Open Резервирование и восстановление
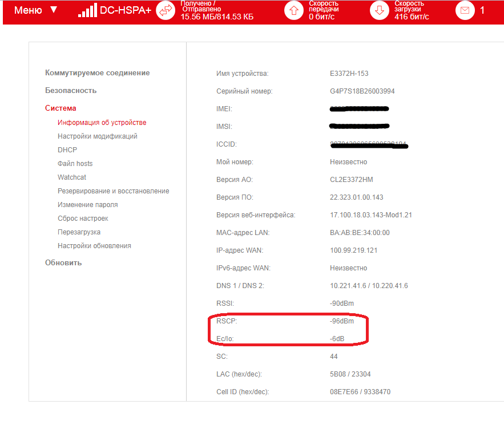This screenshot has width=504, height=433. [x=114, y=191]
